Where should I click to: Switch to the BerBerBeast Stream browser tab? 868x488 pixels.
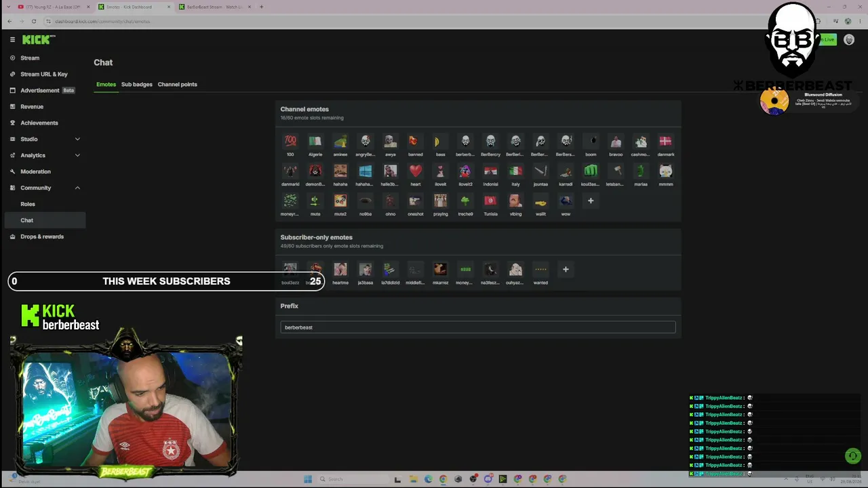[x=215, y=7]
